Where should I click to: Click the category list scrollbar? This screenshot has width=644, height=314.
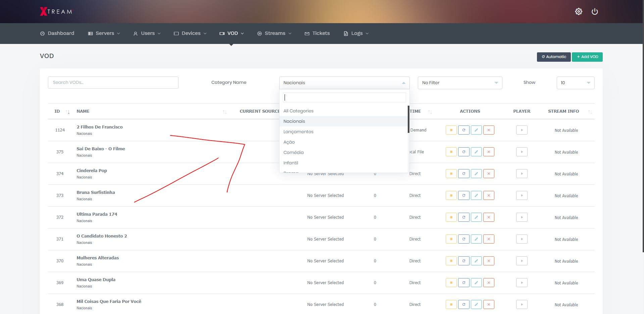408,119
